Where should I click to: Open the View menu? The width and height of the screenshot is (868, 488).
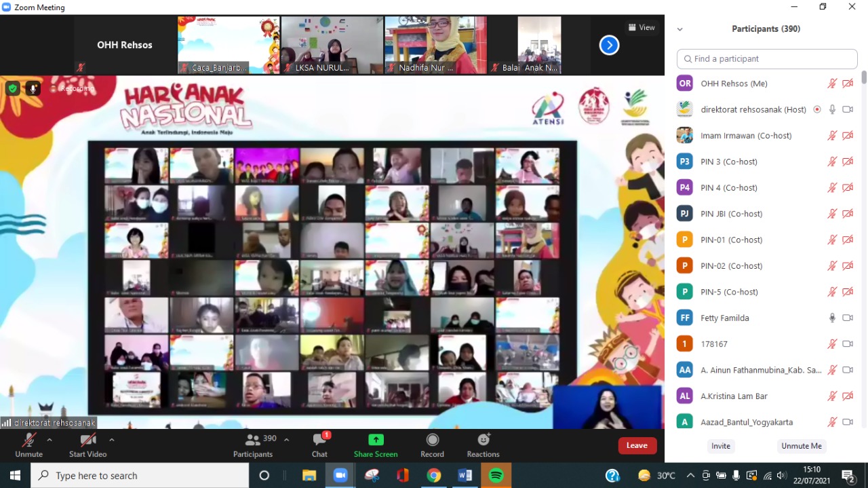coord(642,27)
